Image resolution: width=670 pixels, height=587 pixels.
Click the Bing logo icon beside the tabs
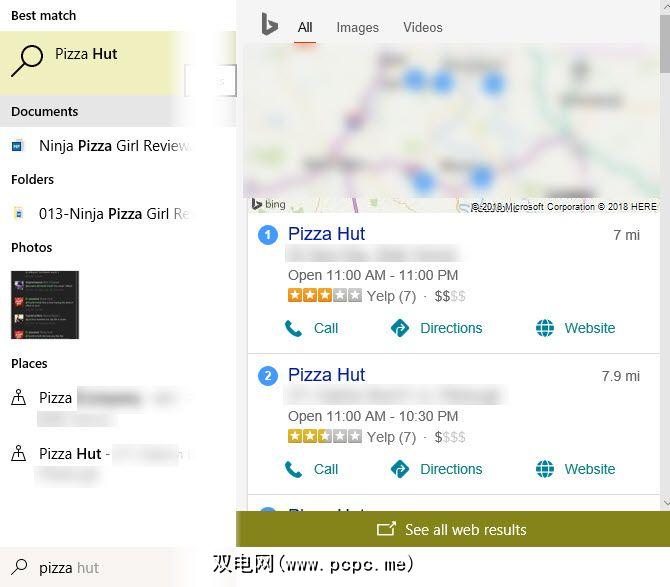(269, 24)
